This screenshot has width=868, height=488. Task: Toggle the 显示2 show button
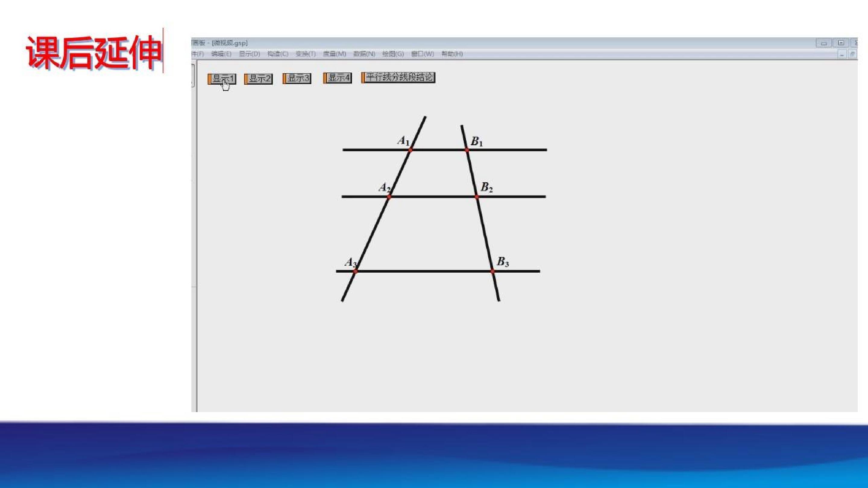coord(258,79)
